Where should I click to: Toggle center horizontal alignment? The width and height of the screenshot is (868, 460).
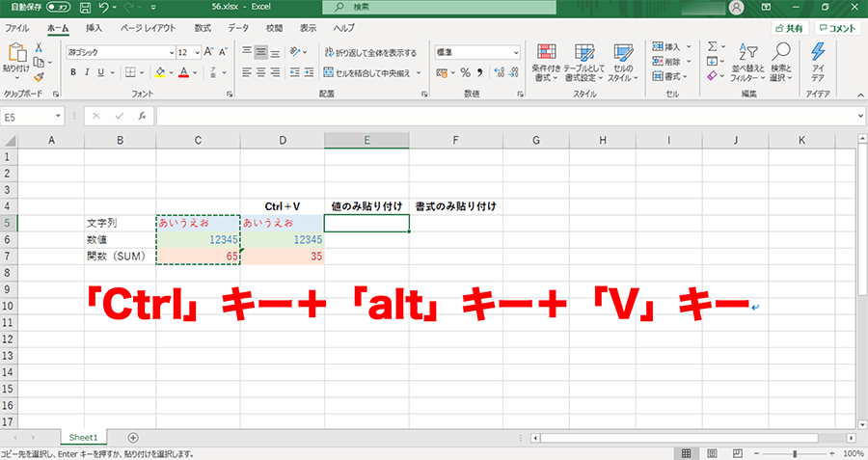260,72
